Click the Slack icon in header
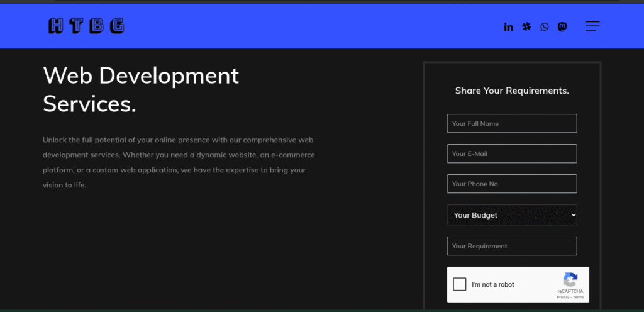Screen dimensions: 644x312 [x=526, y=26]
